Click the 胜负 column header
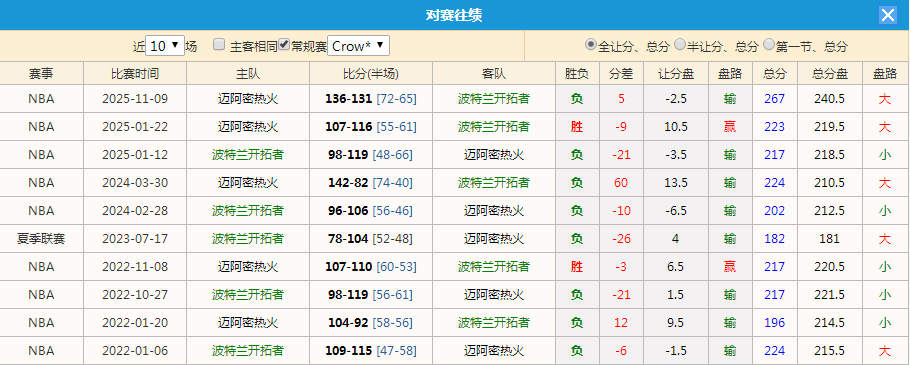 (577, 74)
